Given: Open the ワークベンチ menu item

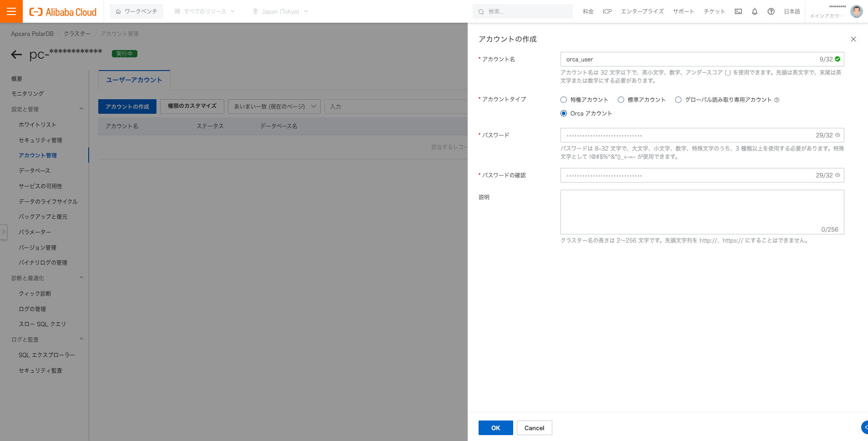Looking at the screenshot, I should [x=136, y=11].
